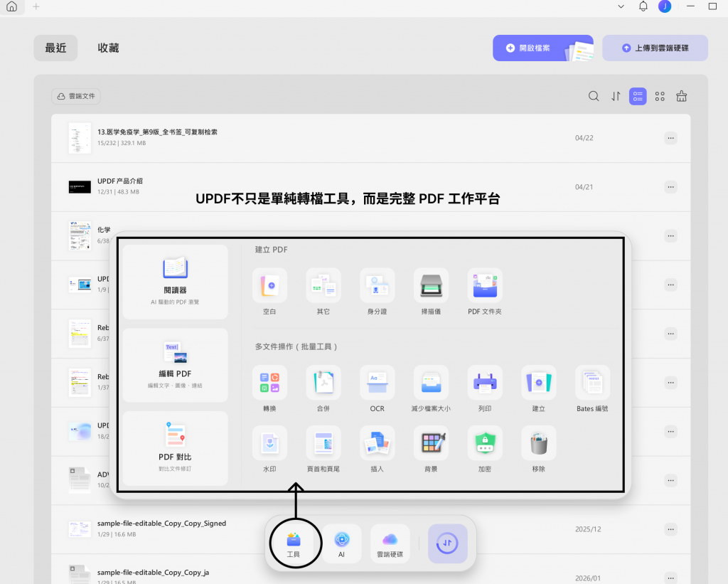Open file UPDF 产品介绍
The height and width of the screenshot is (584, 728).
tap(370, 187)
